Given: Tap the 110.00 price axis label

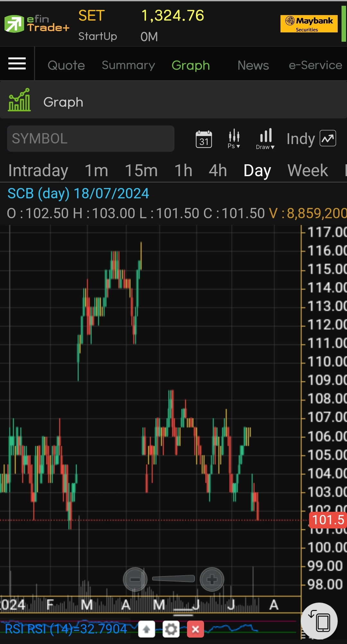Looking at the screenshot, I should [327, 362].
